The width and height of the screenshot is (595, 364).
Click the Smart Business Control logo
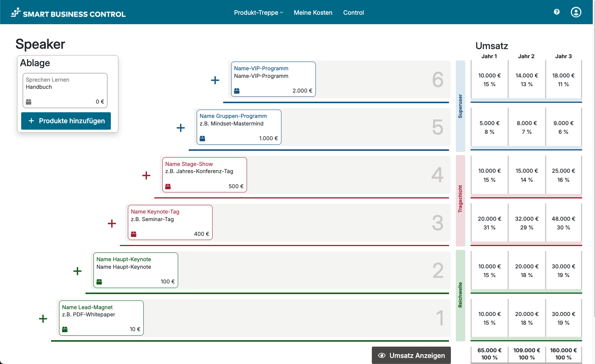pyautogui.click(x=68, y=13)
